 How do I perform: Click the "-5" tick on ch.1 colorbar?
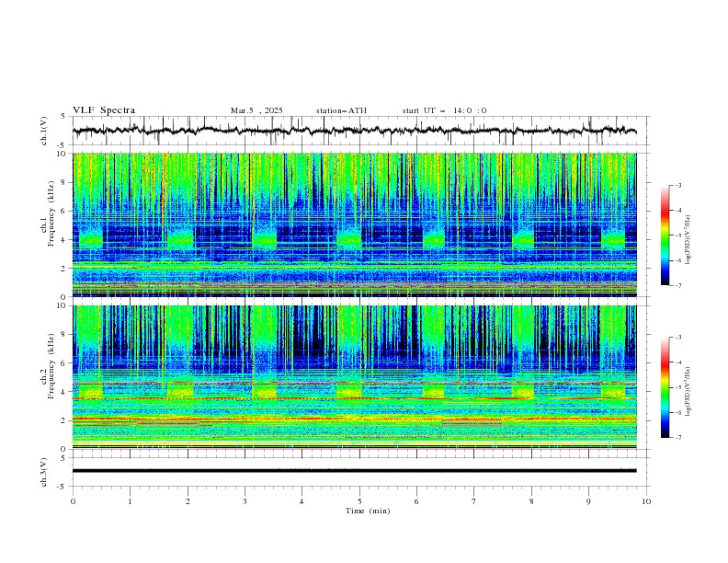tap(678, 236)
